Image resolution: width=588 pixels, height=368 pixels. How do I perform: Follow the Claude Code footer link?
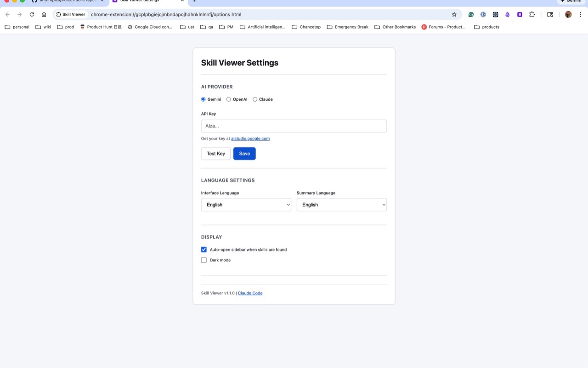250,293
